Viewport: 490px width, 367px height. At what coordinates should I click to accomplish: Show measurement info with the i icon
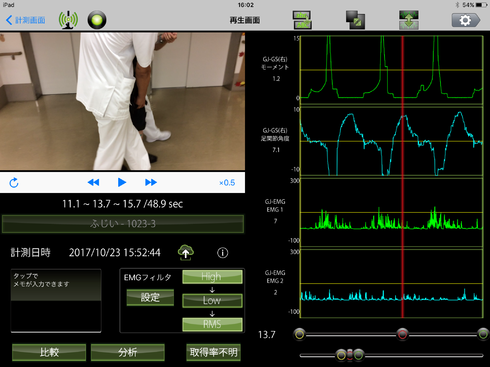(x=223, y=253)
